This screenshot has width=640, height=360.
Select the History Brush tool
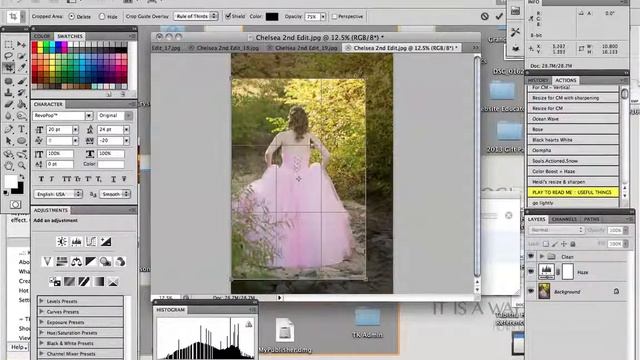(21, 92)
